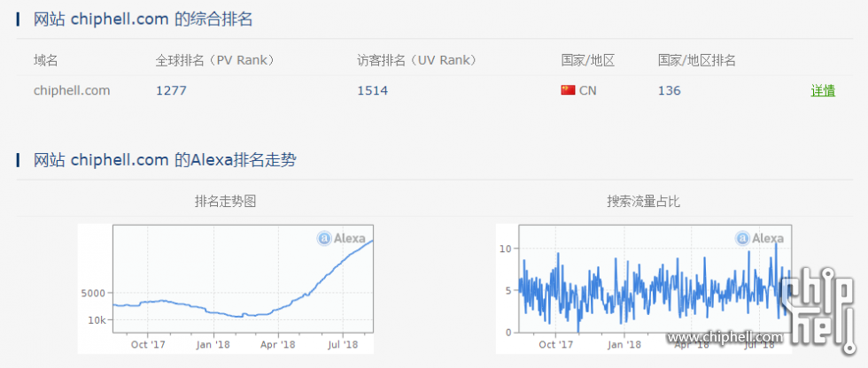Screen dimensions: 868x368
Task: Click the Alexa logo on search traffic chart
Action: (x=759, y=238)
